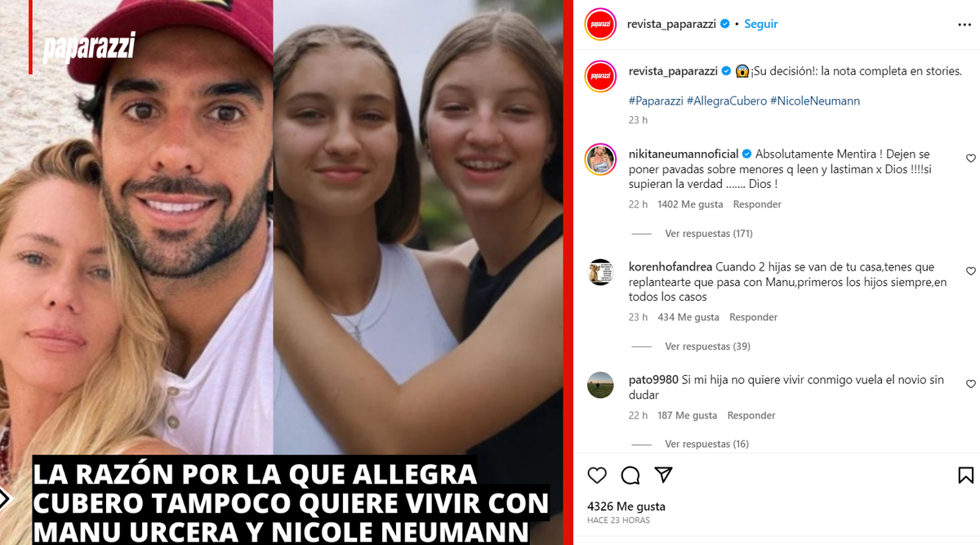
Task: Open pato9980 profile picture
Action: coord(600,384)
